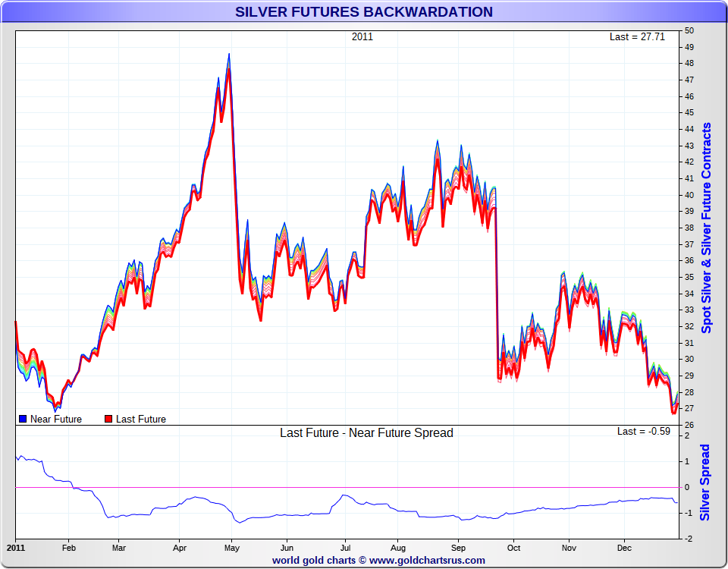
Task: Click the Last = -0.59 spread readout
Action: [x=644, y=431]
